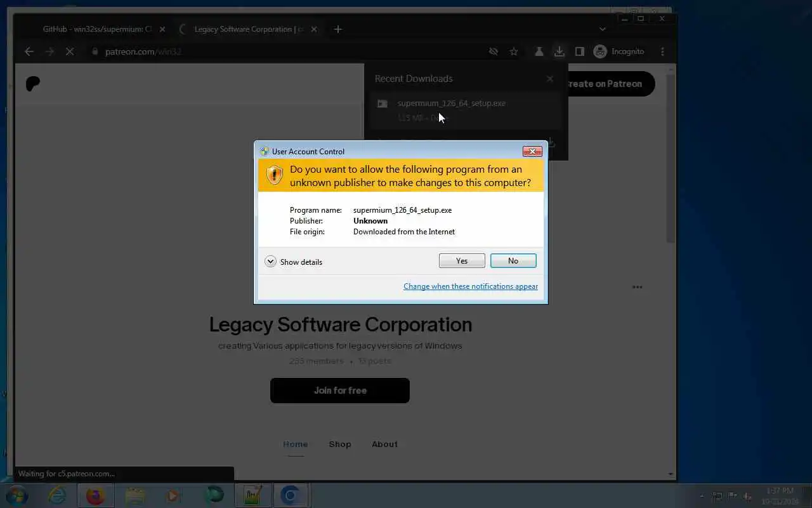This screenshot has width=812, height=508.
Task: Click the scrollbar down arrow
Action: point(671,474)
